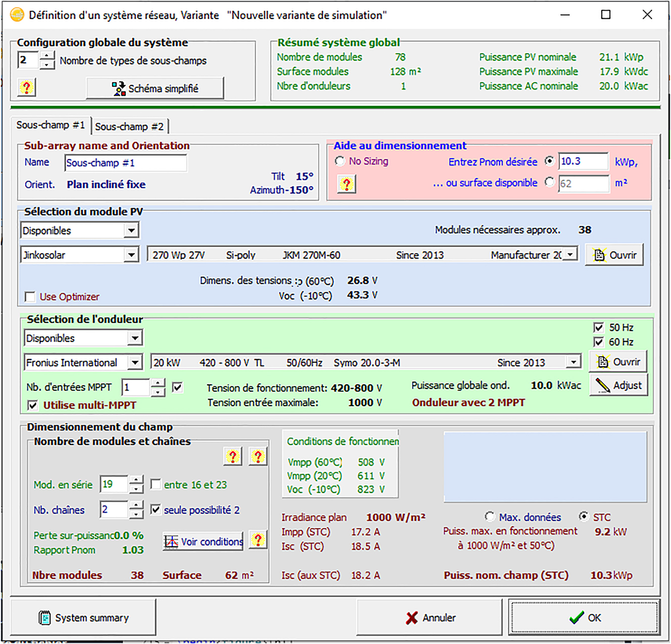Select the STC radio button
This screenshot has height=644, width=671.
[x=584, y=517]
